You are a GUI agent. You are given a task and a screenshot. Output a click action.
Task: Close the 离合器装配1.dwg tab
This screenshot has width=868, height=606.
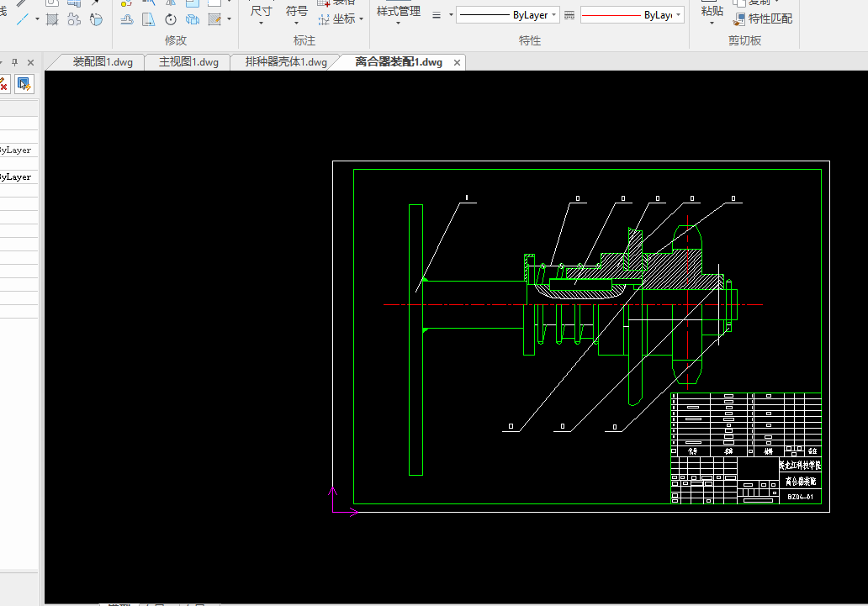[458, 62]
